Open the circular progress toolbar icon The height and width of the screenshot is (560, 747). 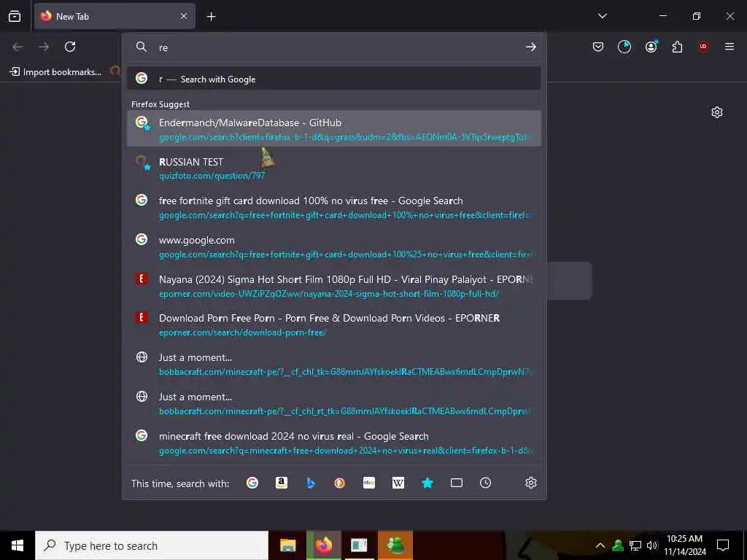624,47
